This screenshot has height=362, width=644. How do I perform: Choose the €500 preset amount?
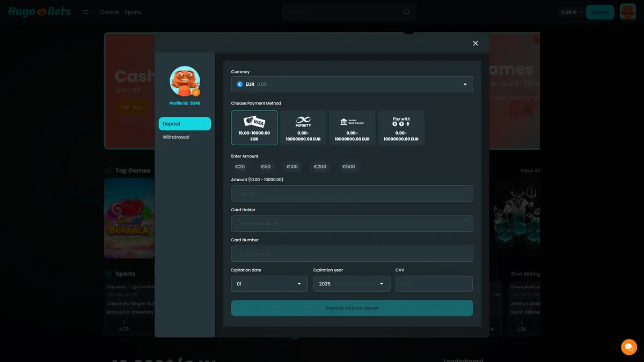pyautogui.click(x=348, y=167)
